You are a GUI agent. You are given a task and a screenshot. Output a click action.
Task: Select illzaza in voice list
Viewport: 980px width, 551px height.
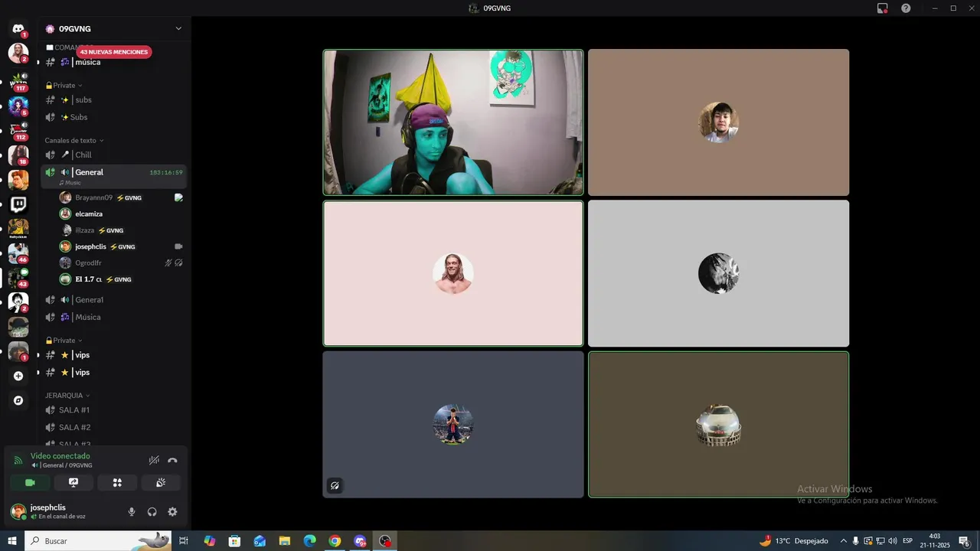point(121,230)
